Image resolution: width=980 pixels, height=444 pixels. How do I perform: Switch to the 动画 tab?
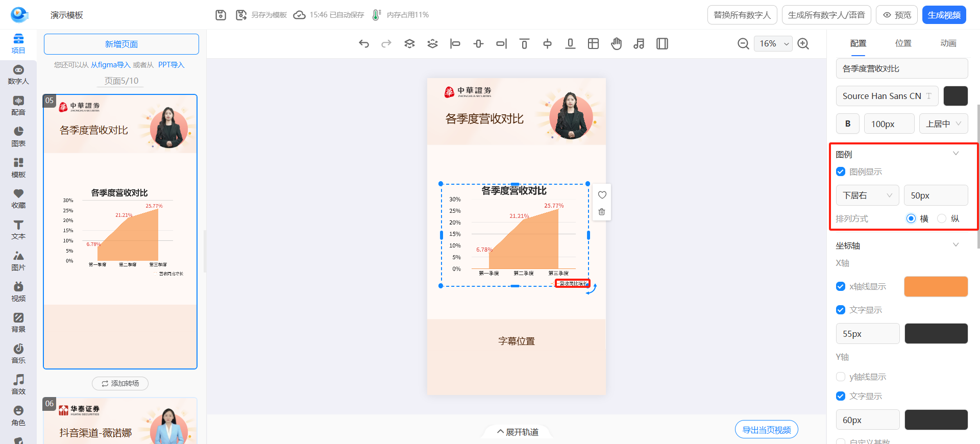pyautogui.click(x=948, y=43)
